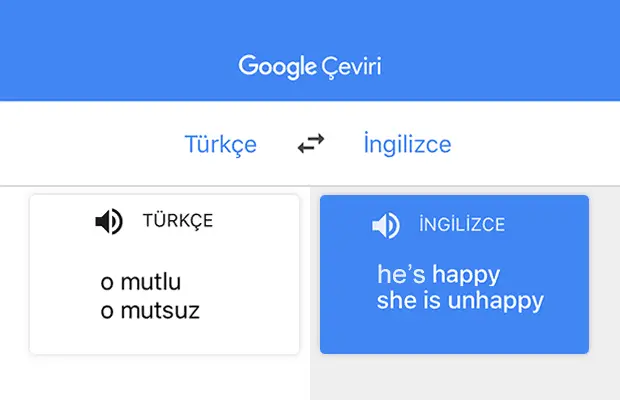Screen dimensions: 620x400
Task: Click the Google Çeviri logo
Action: coord(310,67)
